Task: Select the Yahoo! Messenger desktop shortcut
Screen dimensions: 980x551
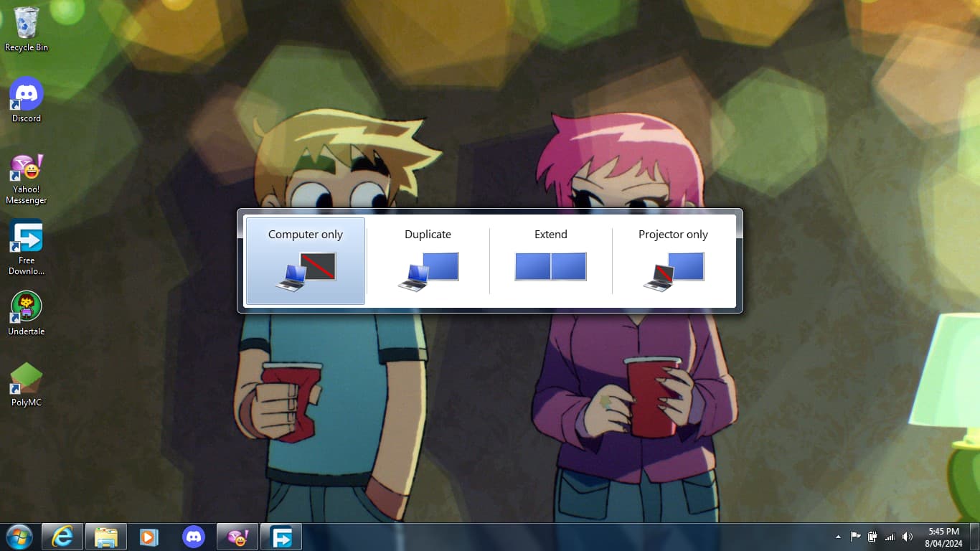Action: pyautogui.click(x=27, y=179)
